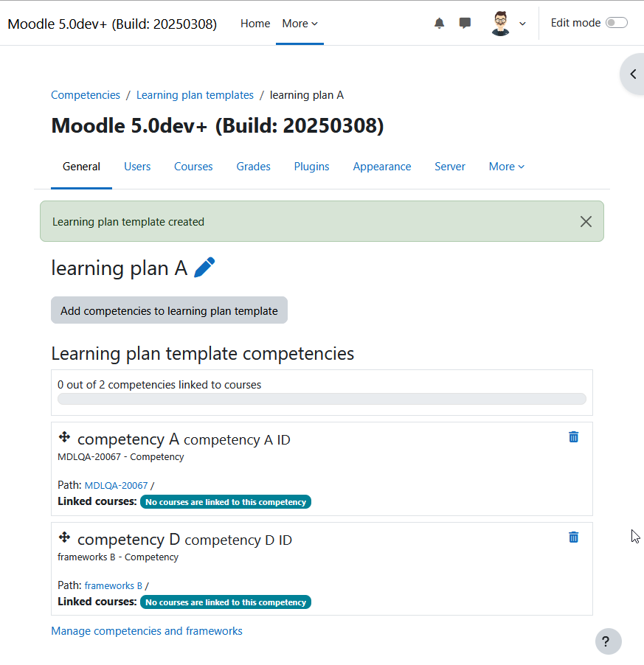Open the notifications bell icon
The width and height of the screenshot is (644, 665).
pyautogui.click(x=439, y=23)
